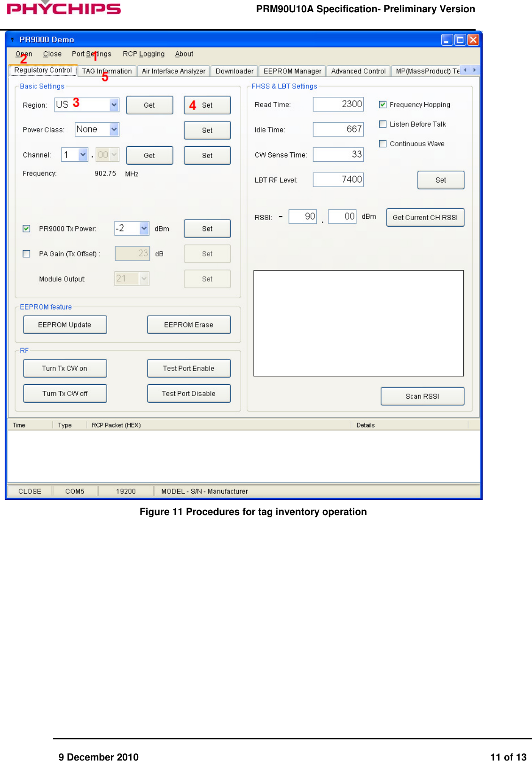Switch to the MP(MassProduct) tab
This screenshot has height=761, width=532.
[x=425, y=71]
